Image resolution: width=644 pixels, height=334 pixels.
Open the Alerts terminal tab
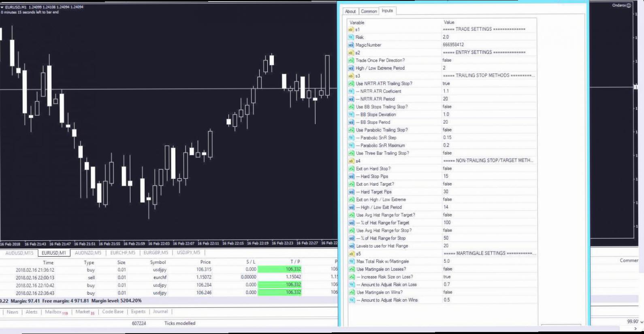click(32, 312)
